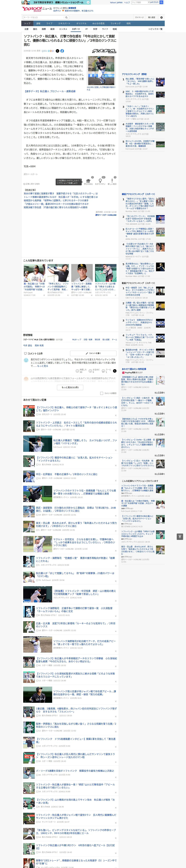Viewport: 186px width, 868px height.
Task: Click the 岡本 和真 player link
Action: coord(39,345)
